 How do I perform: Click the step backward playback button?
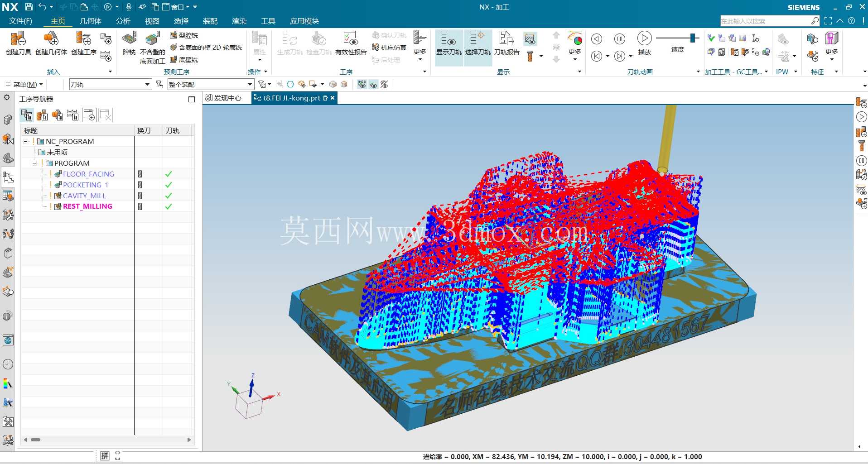tap(597, 56)
